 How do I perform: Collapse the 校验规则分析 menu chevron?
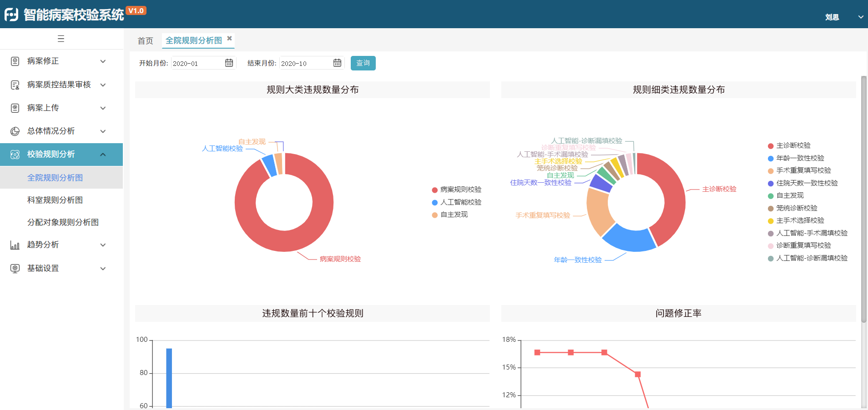click(103, 155)
